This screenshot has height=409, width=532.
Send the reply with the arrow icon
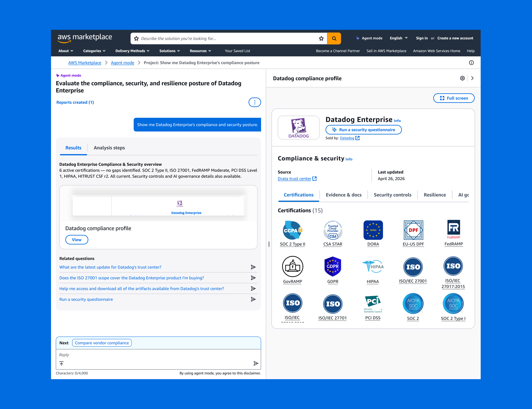(256, 364)
